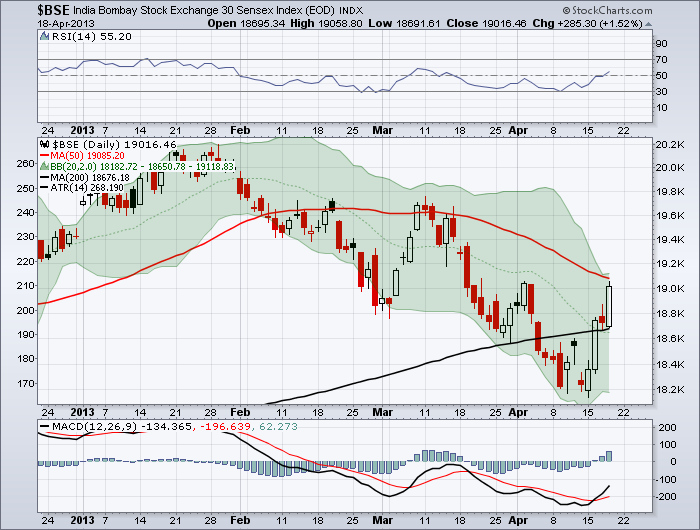This screenshot has height=530, width=700.
Task: Click the 19.6K price axis label
Action: (670, 216)
